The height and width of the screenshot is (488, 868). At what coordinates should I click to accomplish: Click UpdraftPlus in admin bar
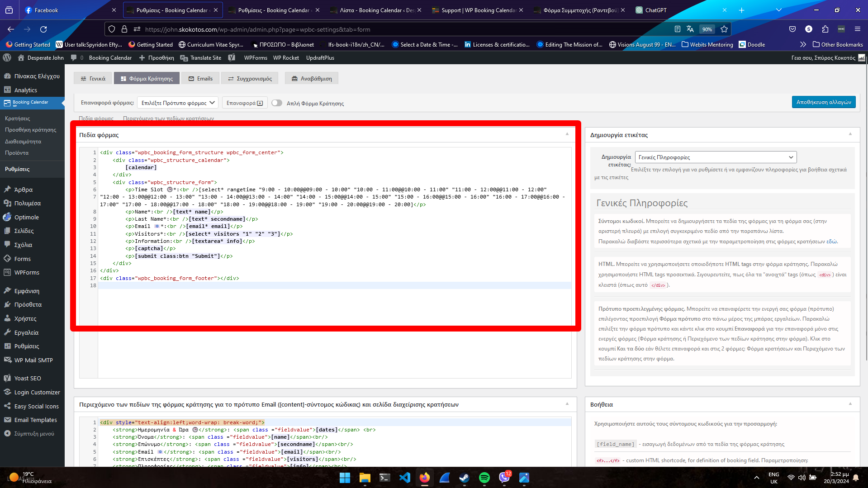[x=320, y=57]
